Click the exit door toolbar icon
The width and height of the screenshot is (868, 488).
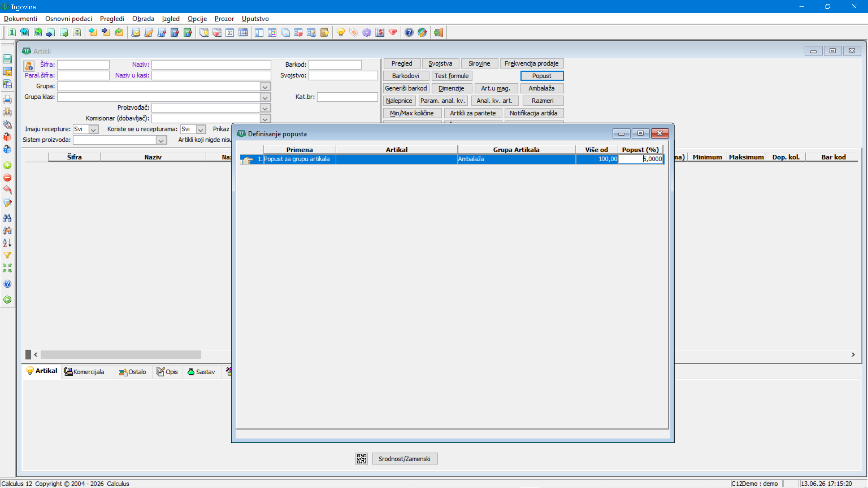point(438,32)
